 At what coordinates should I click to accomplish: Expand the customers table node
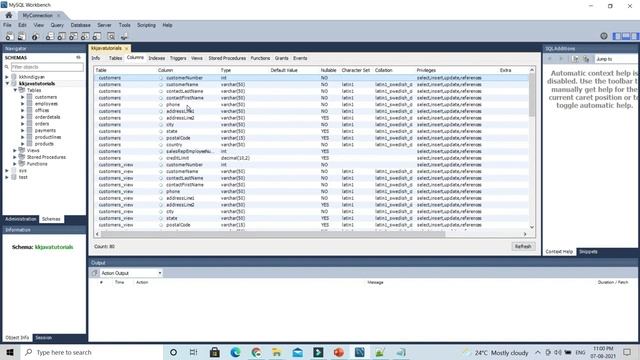pos(22,97)
